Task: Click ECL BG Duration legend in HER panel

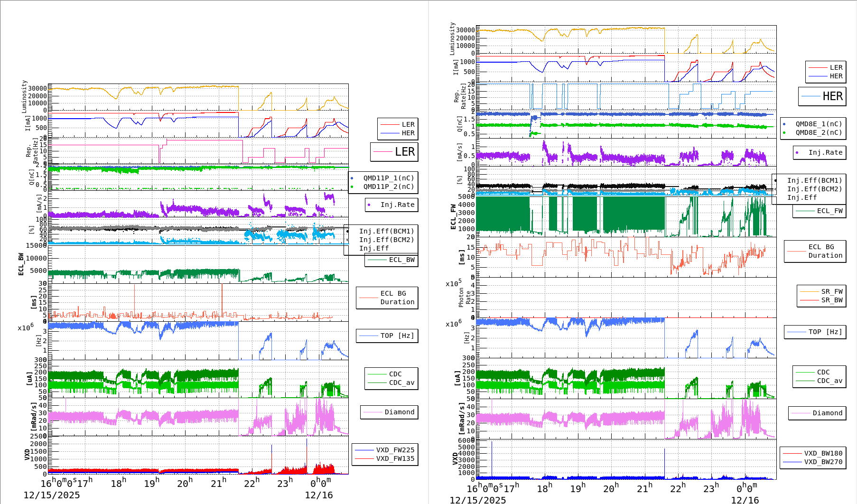Action: coord(825,251)
